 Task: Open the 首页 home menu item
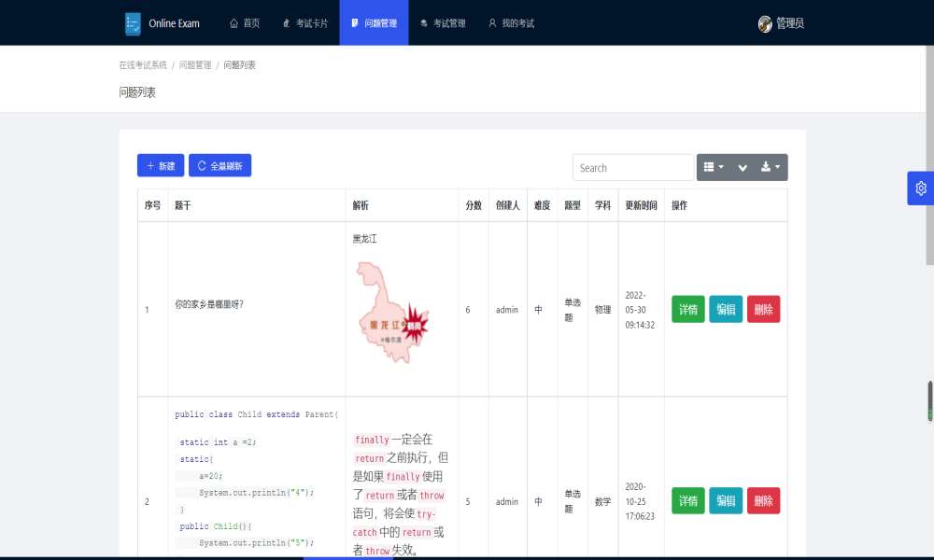pos(245,23)
